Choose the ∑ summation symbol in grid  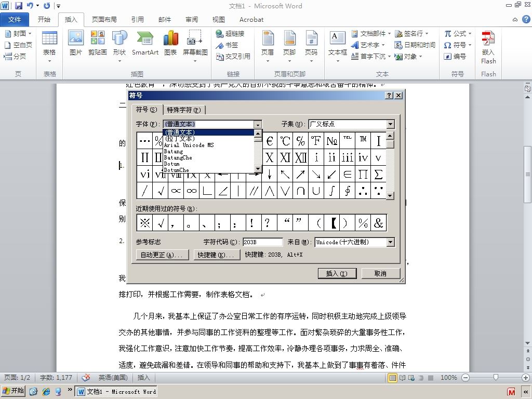coord(378,174)
